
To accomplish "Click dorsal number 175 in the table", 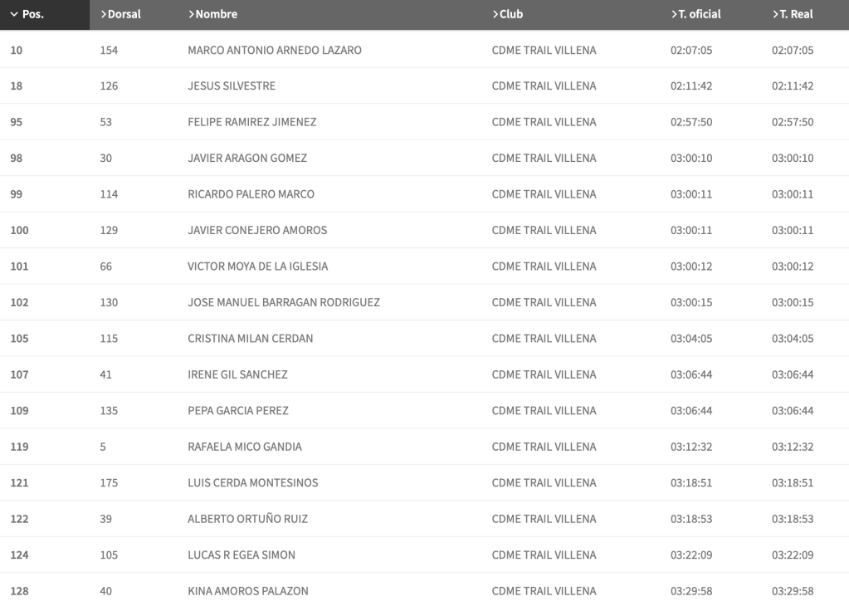I will click(109, 483).
